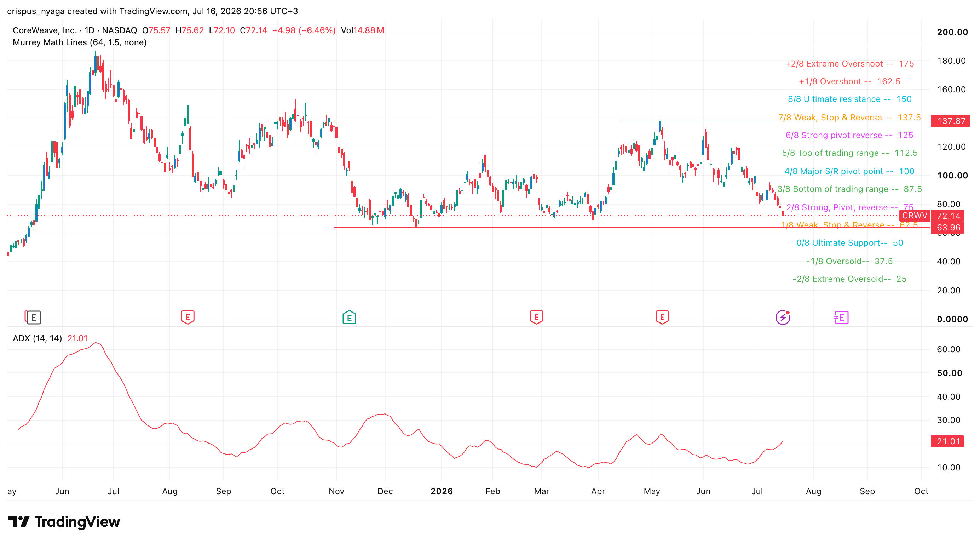Open the red earnings E marker near August 2025
The height and width of the screenshot is (543, 980).
pos(188,317)
